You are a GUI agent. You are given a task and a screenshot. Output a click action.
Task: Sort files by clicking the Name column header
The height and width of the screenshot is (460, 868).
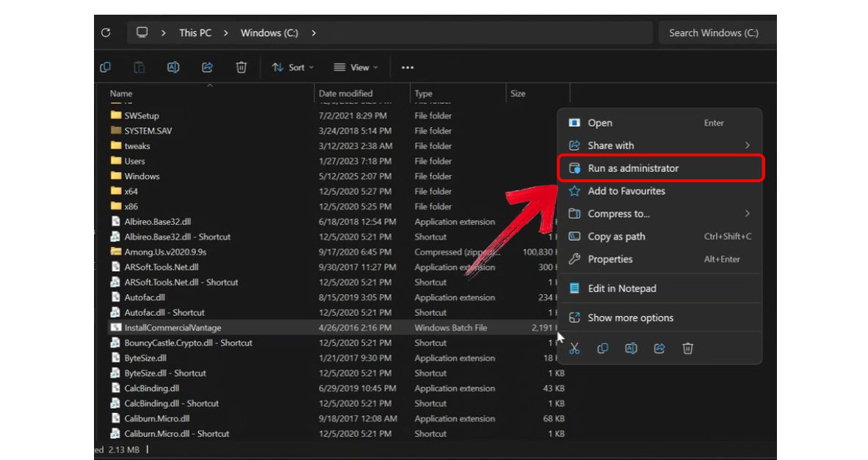click(x=120, y=93)
